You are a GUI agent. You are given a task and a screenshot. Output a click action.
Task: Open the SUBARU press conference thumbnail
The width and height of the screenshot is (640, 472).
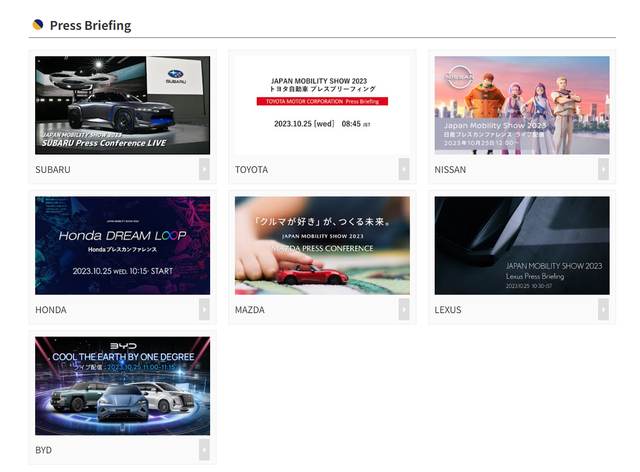122,105
